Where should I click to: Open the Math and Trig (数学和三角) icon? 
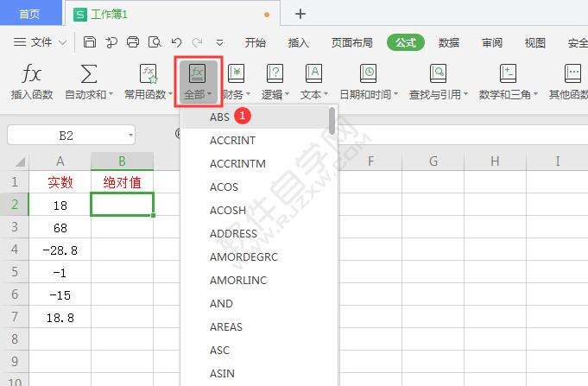click(x=508, y=73)
